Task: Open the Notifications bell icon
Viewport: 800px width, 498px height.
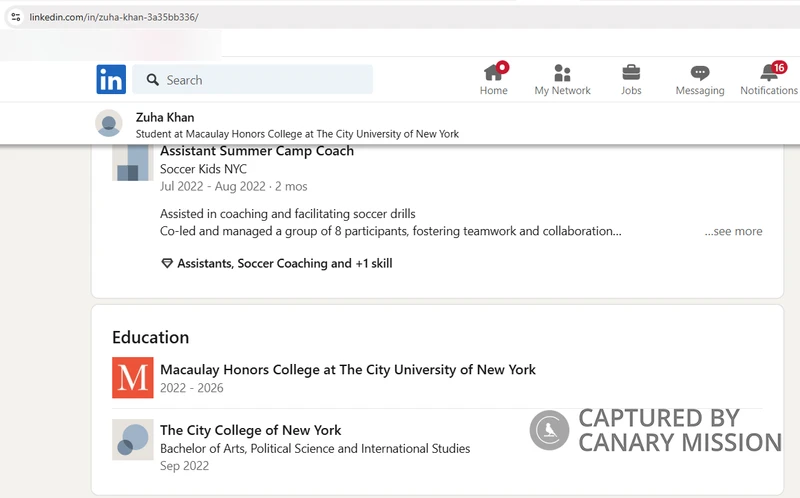Action: click(768, 72)
